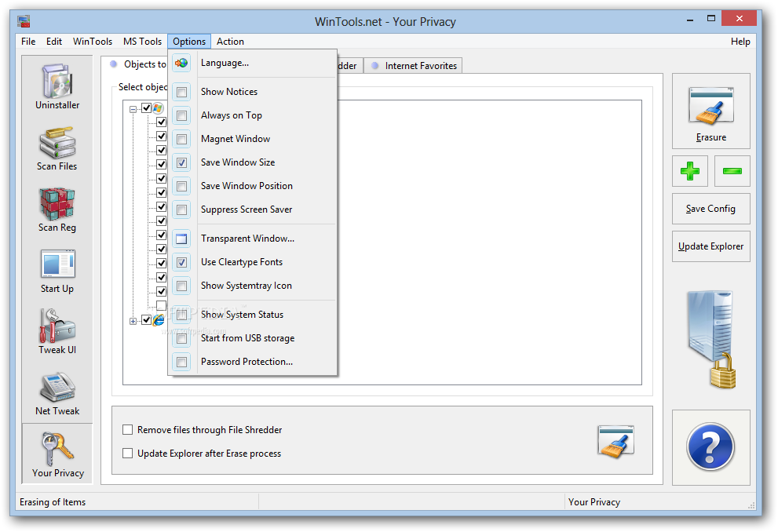Image resolution: width=778 pixels, height=532 pixels.
Task: Click the WinTools app icon in title bar
Action: pos(24,21)
